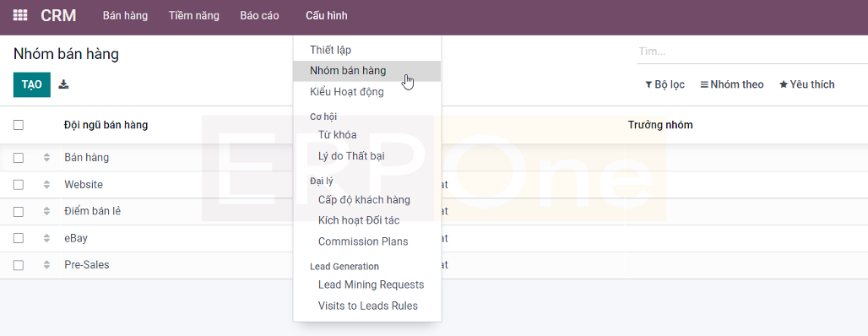Choose Commission Plans in the dropdown menu
868x336 pixels.
coord(363,241)
